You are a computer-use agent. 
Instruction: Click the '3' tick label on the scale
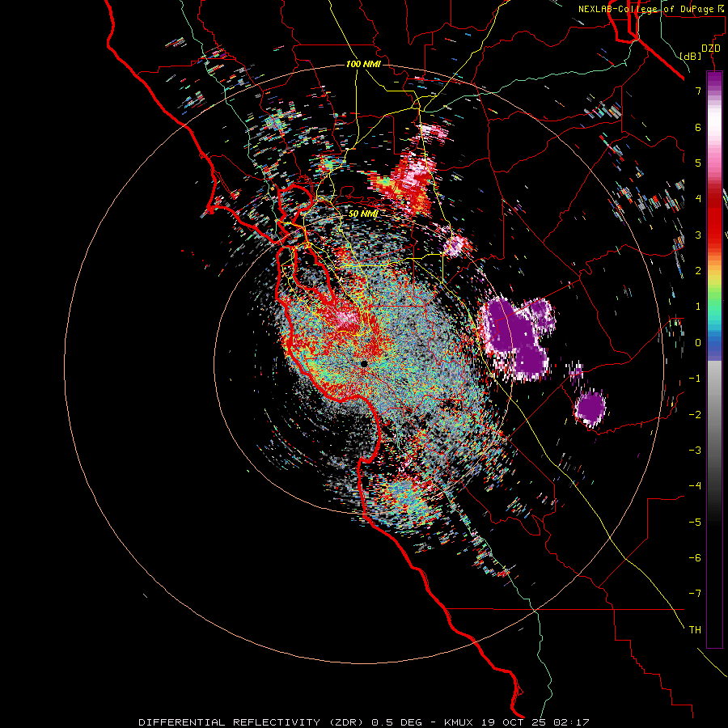tap(698, 235)
